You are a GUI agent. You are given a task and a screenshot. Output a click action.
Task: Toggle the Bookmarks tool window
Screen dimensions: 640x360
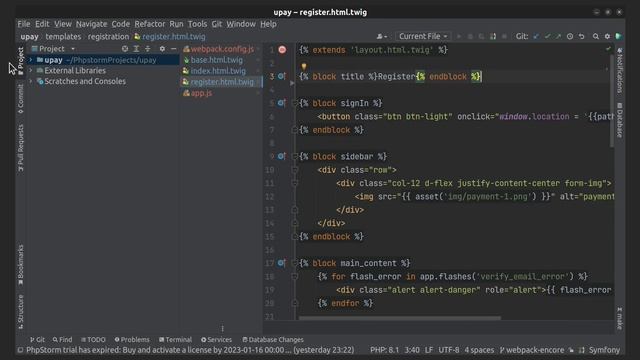[20, 264]
